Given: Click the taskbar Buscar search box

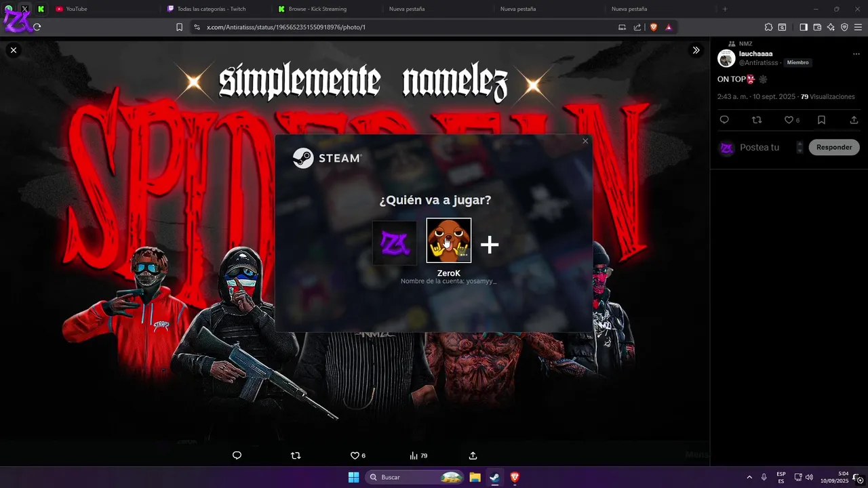Looking at the screenshot, I should (415, 477).
